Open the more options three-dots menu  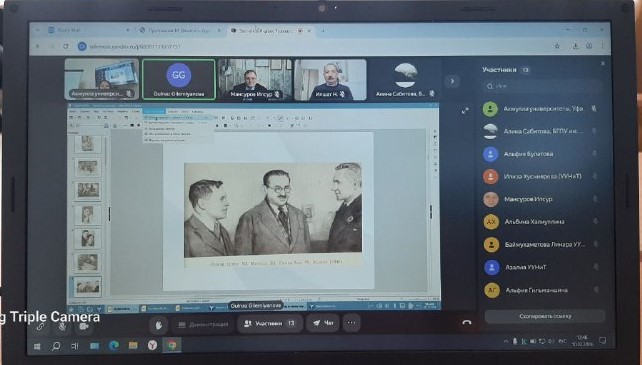(x=351, y=323)
